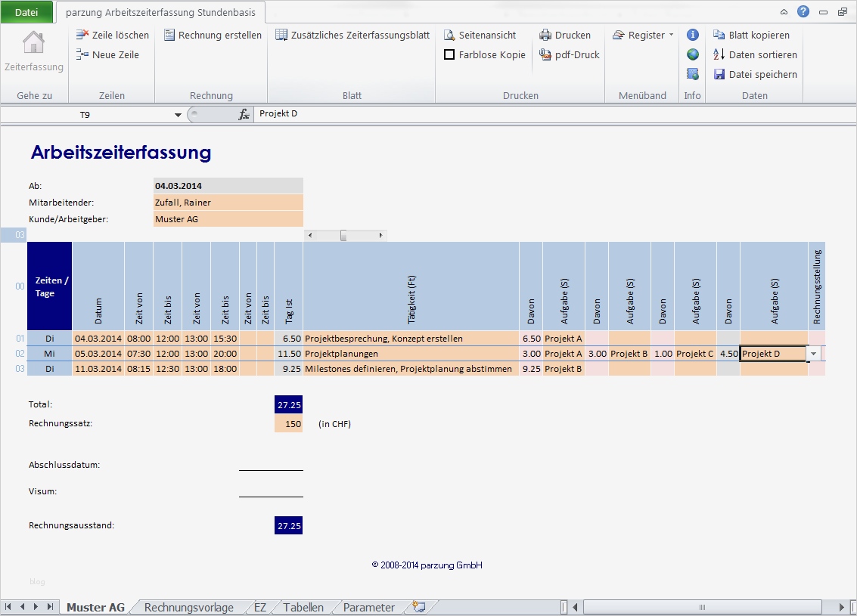Click the blue Info icon

[693, 35]
